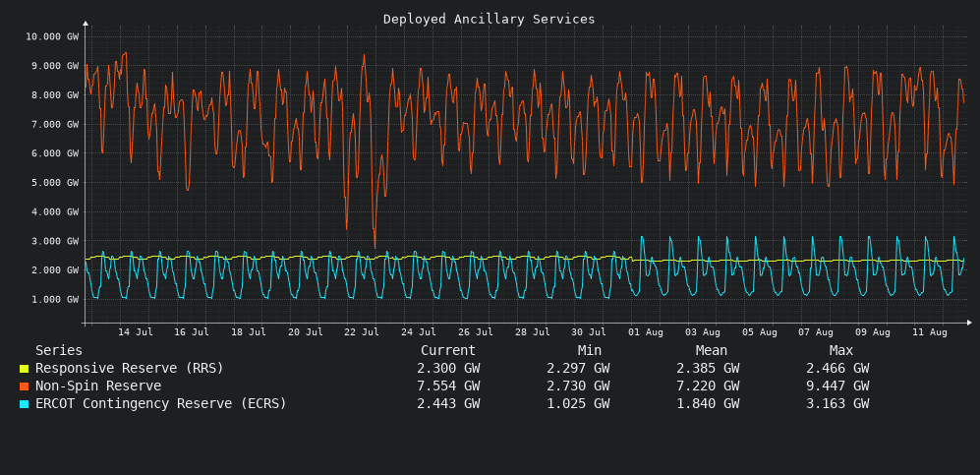Click RRS mean value 2.385 GW
The height and width of the screenshot is (475, 980).
click(x=708, y=369)
